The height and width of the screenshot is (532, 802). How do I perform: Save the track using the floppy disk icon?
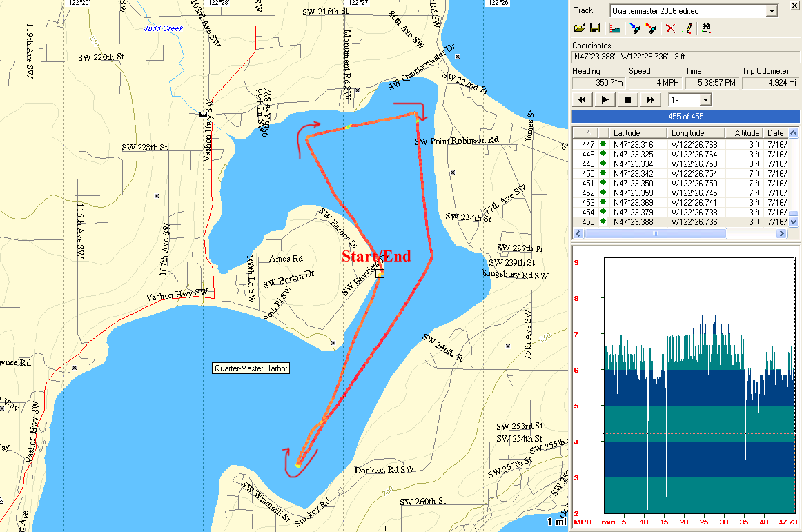(x=594, y=28)
